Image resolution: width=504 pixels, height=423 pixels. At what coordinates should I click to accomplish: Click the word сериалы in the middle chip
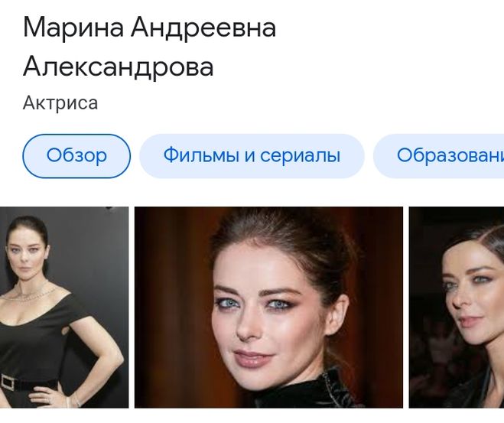(x=300, y=155)
